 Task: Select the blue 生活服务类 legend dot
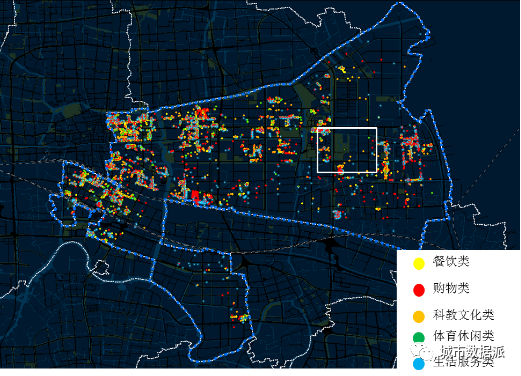click(x=419, y=364)
